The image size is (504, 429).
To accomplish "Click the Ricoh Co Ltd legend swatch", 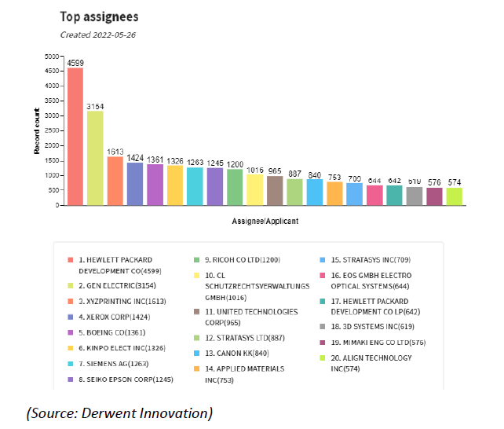I will (197, 260).
